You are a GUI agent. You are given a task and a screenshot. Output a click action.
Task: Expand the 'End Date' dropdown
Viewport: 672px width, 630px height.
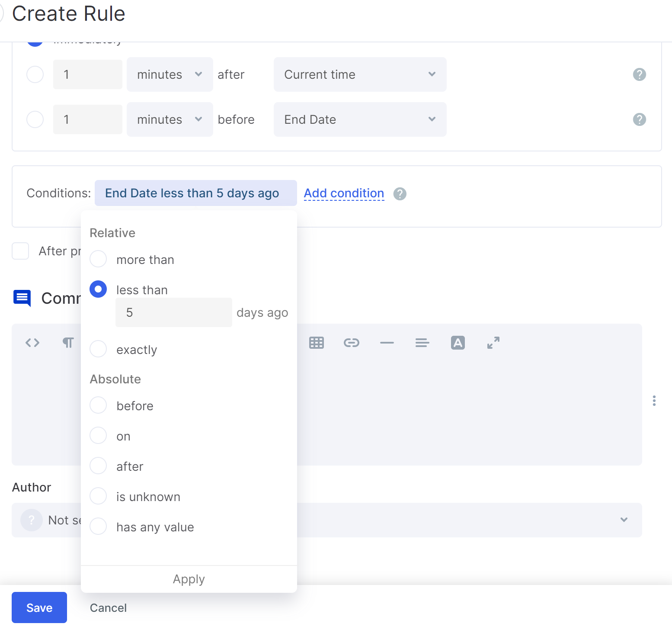pyautogui.click(x=360, y=119)
